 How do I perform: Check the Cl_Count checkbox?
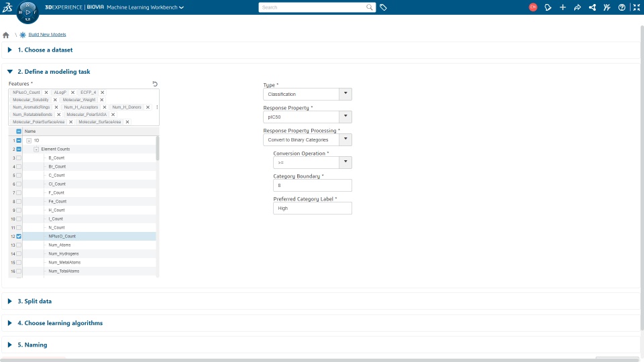click(x=19, y=184)
